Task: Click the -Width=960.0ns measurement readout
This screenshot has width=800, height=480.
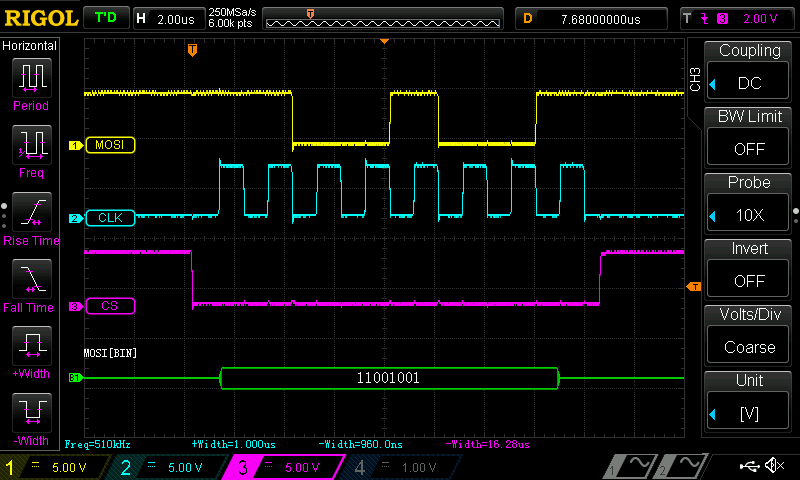Action: 360,444
